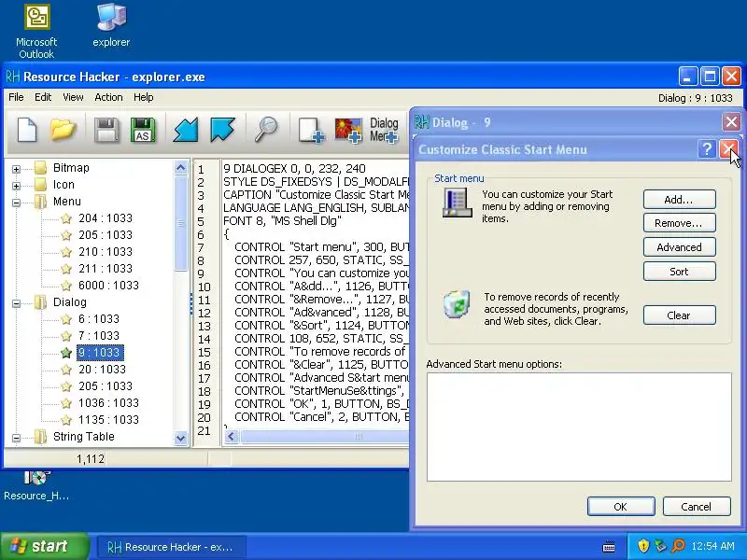Click the Dialog Menu add toolbar icon

384,130
